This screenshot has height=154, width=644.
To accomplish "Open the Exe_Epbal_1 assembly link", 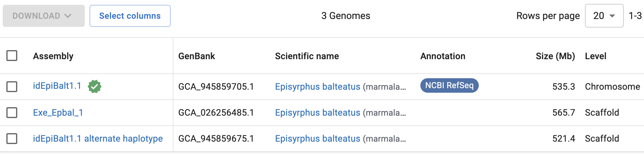I will click(x=58, y=113).
